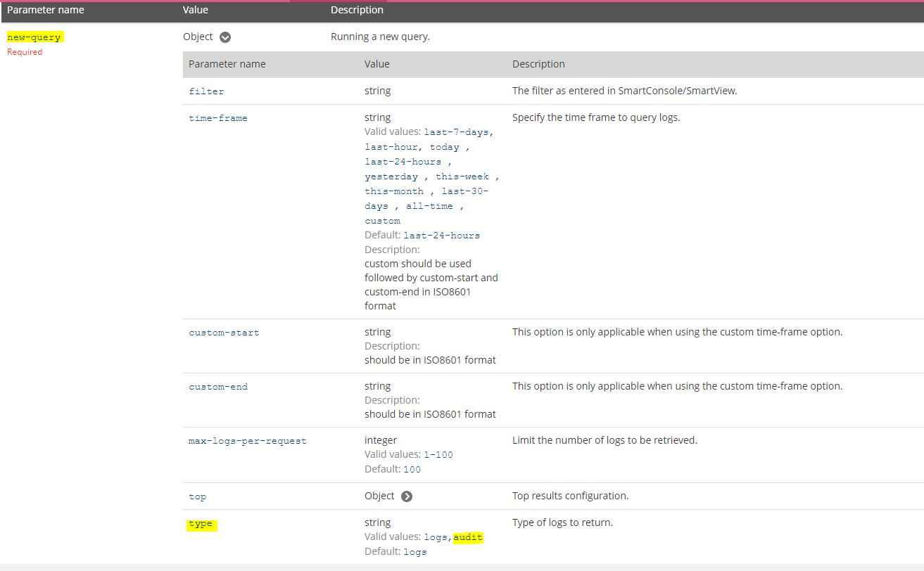
Task: Click the Description header in the dark top bar
Action: click(357, 11)
